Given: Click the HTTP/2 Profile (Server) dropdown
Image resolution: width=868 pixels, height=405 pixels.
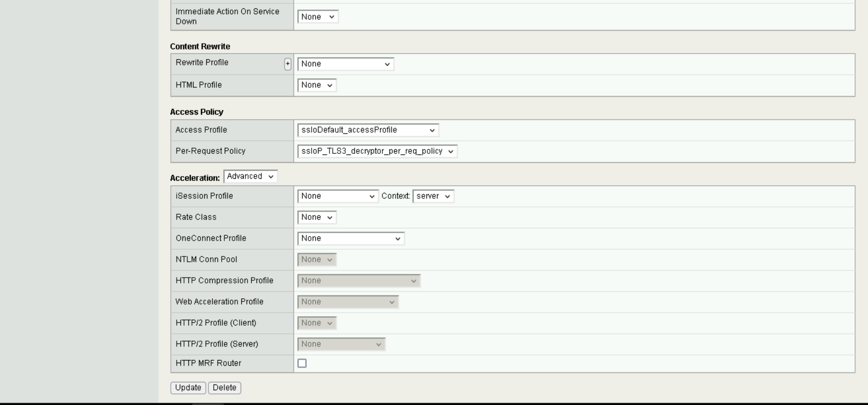Looking at the screenshot, I should 341,344.
